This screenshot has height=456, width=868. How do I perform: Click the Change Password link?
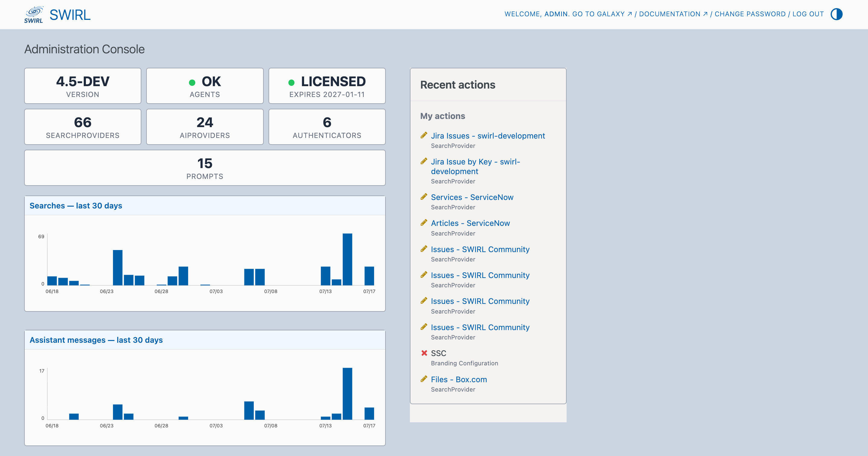(750, 14)
